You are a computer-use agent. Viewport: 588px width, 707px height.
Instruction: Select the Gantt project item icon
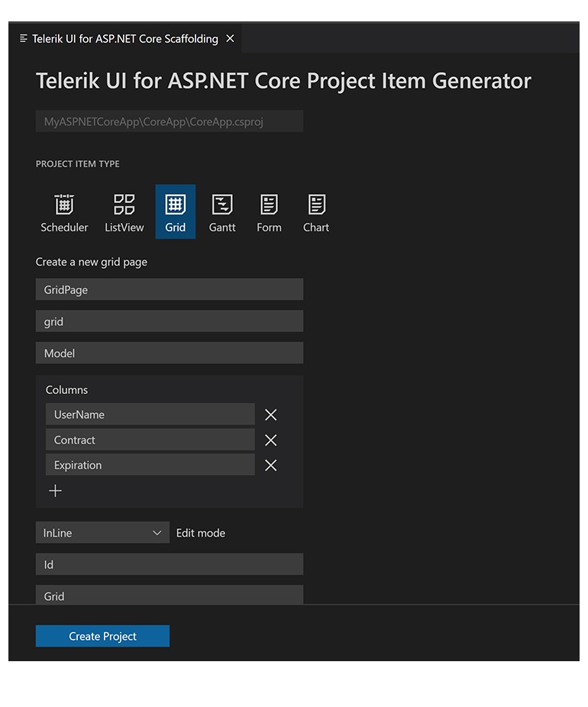(222, 211)
